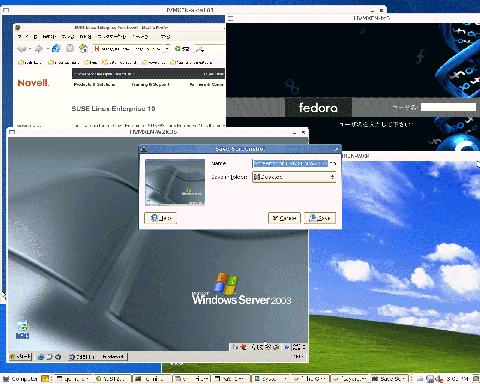Cancel the Save Screenshot dialog

(284, 218)
